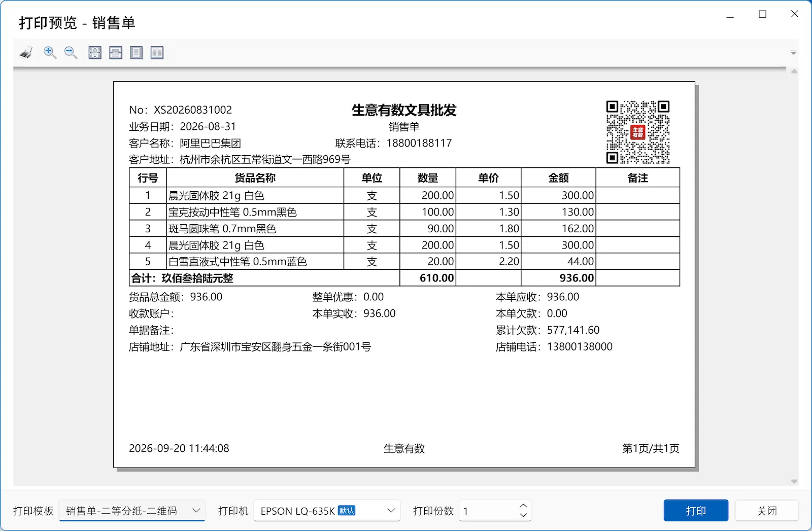Click the row 斑马圆珠笔 0.7mm黑色
Image resolution: width=812 pixels, height=531 pixels.
[404, 229]
